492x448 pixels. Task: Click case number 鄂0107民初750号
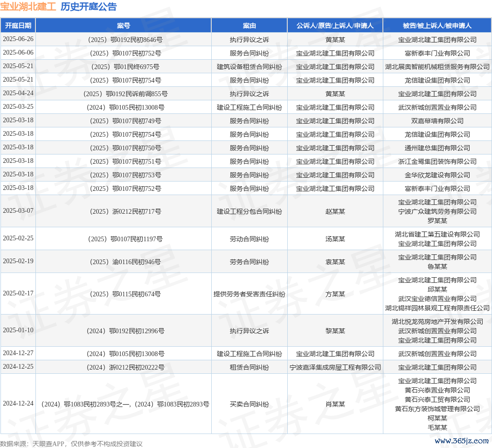pyautogui.click(x=125, y=148)
